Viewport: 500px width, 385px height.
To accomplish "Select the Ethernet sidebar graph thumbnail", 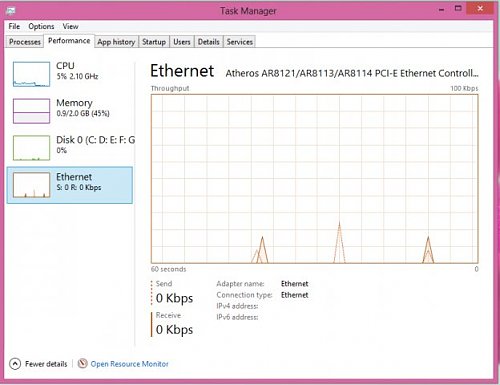I will (31, 185).
